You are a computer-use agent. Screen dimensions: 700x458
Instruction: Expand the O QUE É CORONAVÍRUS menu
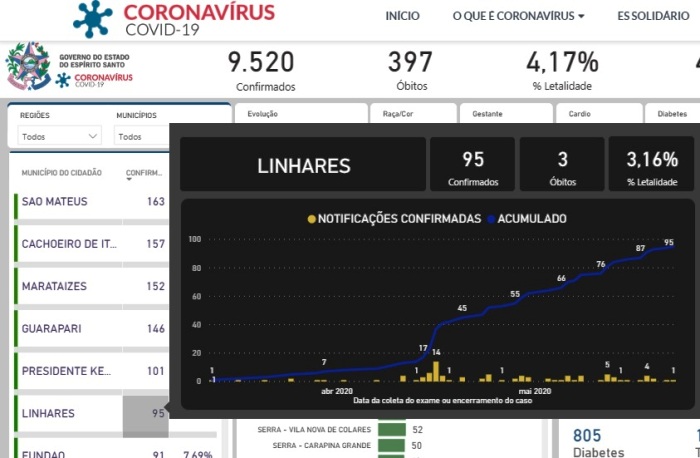point(518,16)
